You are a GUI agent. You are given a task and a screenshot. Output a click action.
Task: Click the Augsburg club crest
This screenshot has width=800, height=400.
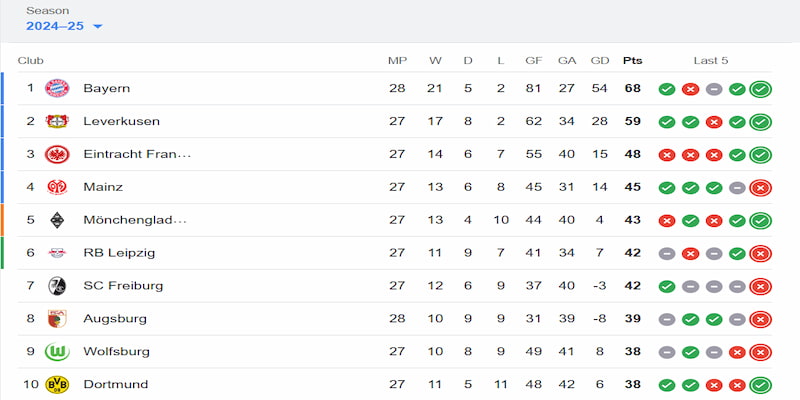pos(57,319)
